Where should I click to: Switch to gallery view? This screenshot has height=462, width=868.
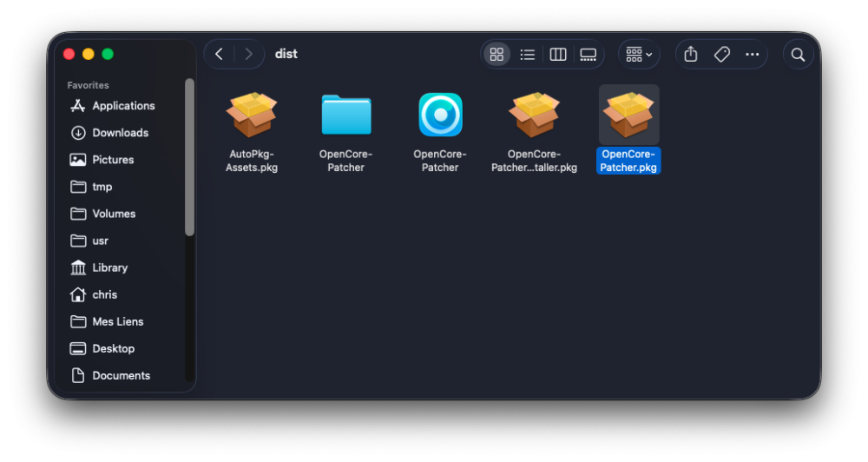[x=588, y=55]
